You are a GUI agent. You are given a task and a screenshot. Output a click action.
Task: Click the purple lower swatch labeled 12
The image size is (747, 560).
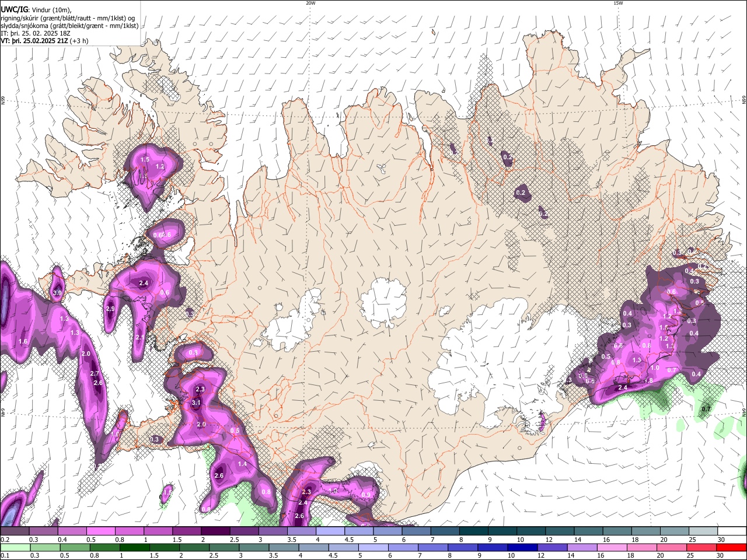click(x=552, y=547)
